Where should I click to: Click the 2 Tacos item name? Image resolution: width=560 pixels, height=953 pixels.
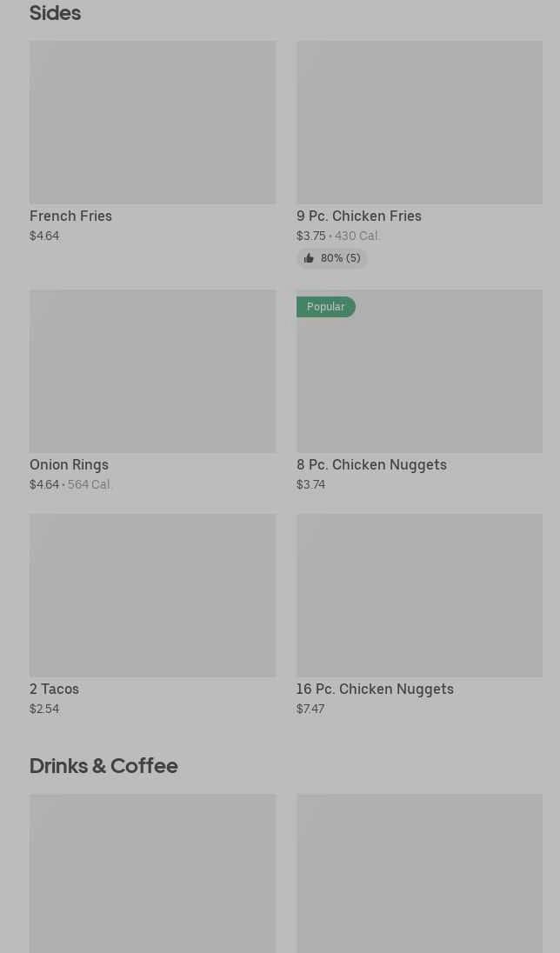[x=54, y=690]
